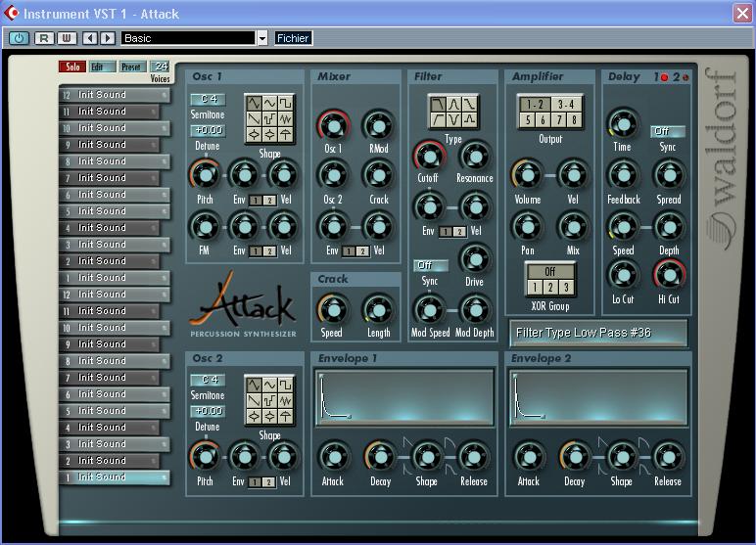This screenshot has height=545, width=756.
Task: Set XOR Group to 2
Action: pyautogui.click(x=550, y=288)
